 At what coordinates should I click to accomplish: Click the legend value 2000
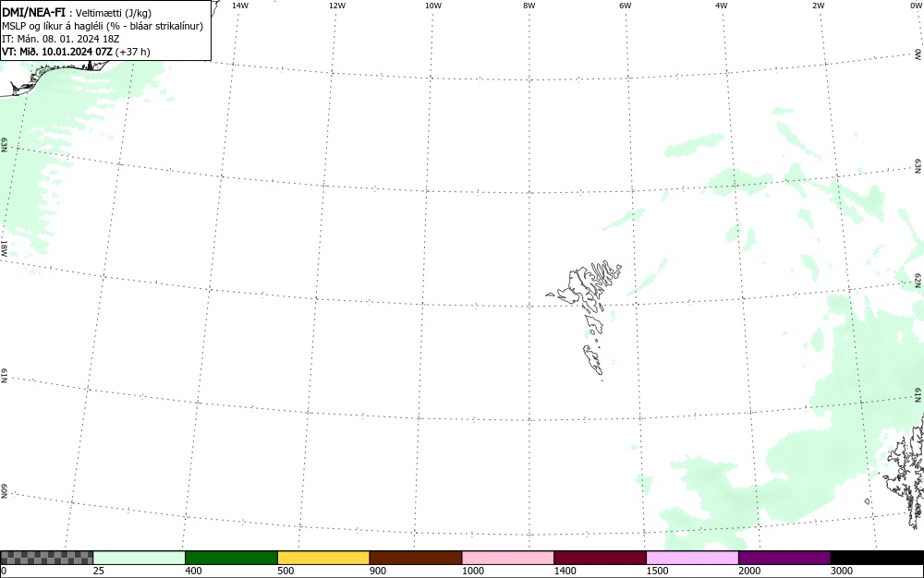click(x=749, y=571)
